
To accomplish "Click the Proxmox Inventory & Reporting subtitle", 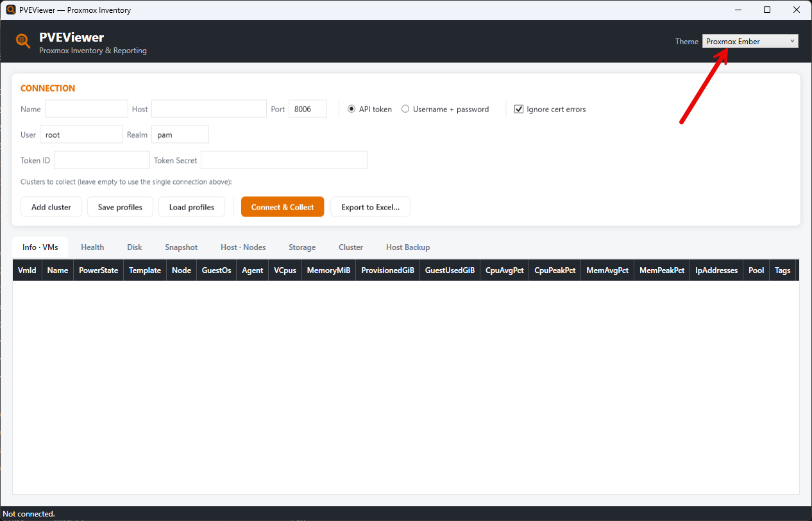I will (x=93, y=51).
